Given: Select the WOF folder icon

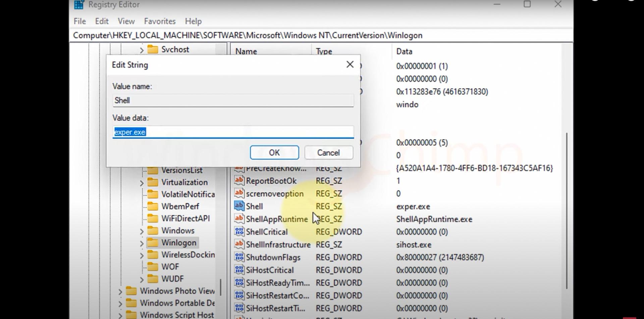Looking at the screenshot, I should (x=153, y=267).
